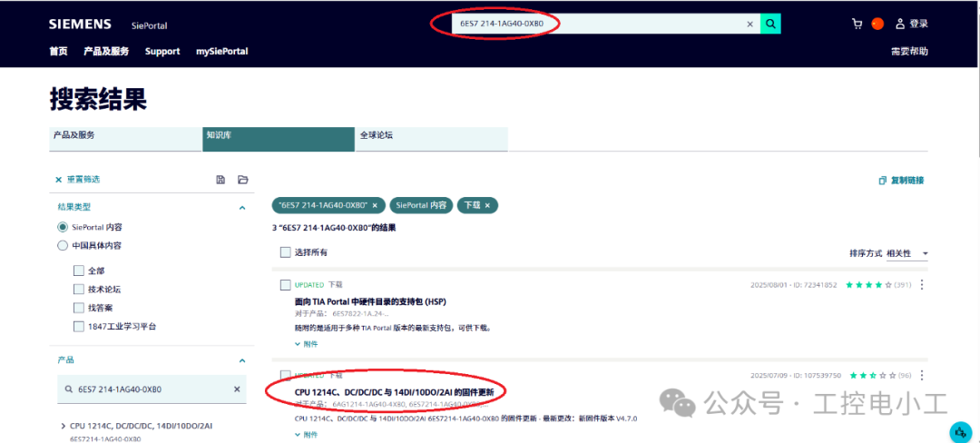Screen dimensions: 980x443
Task: Check the 全部 checkbox
Action: click(79, 271)
